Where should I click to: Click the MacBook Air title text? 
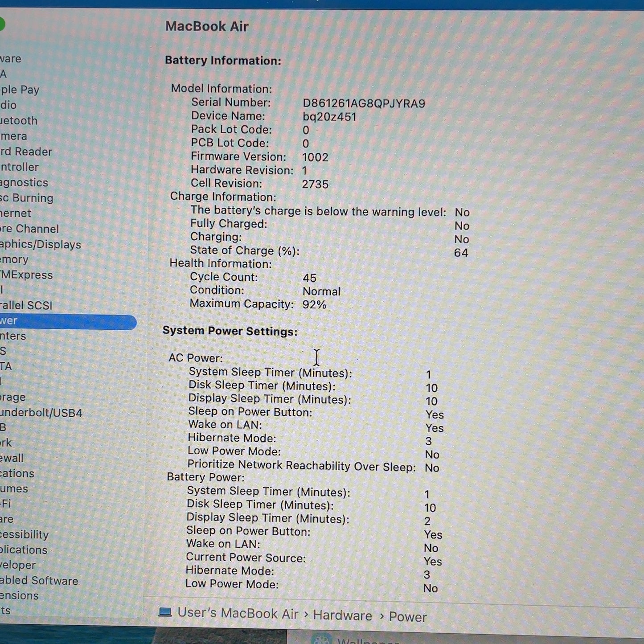(207, 26)
